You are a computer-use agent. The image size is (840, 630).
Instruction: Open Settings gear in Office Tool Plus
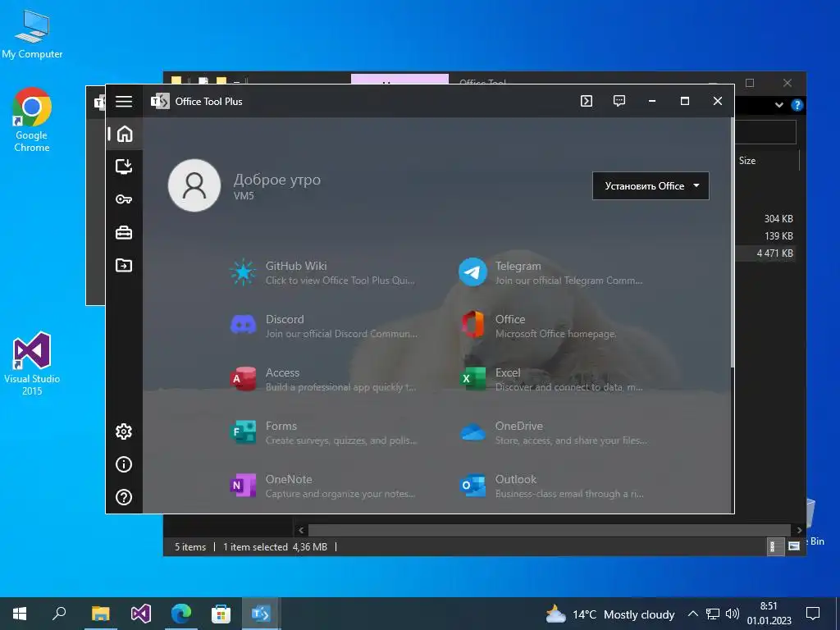(x=124, y=431)
